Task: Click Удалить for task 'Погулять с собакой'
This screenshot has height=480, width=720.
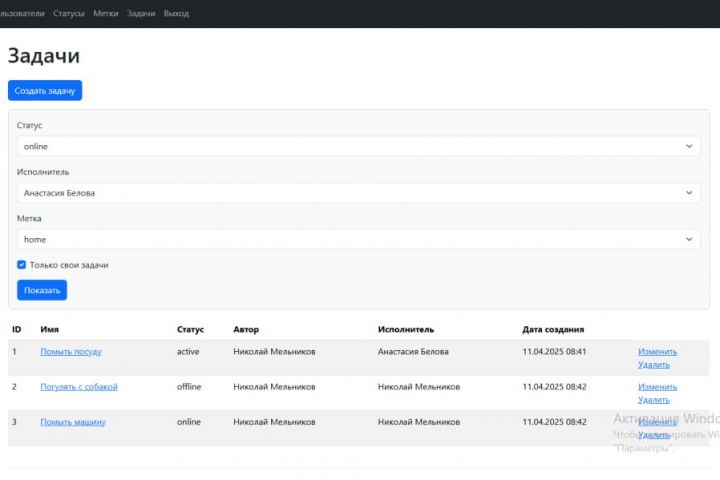Action: click(654, 400)
